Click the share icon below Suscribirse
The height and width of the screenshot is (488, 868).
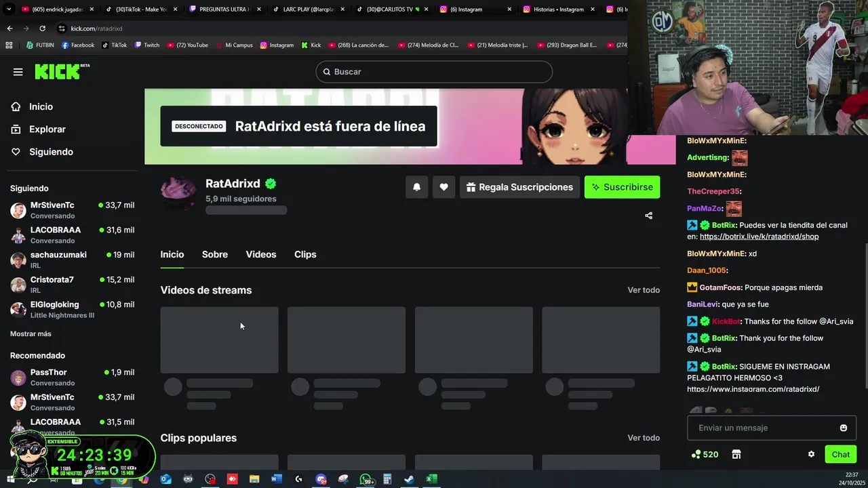coord(649,216)
